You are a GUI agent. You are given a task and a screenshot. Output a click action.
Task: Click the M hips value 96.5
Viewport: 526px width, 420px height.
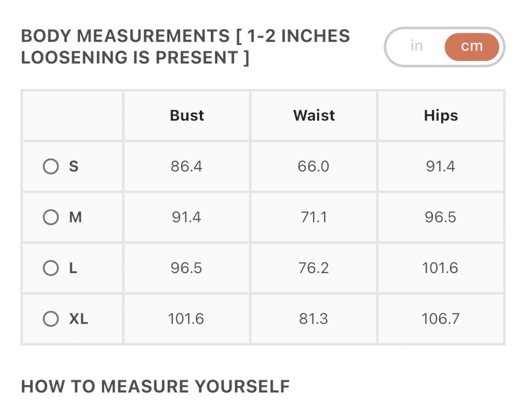point(440,217)
